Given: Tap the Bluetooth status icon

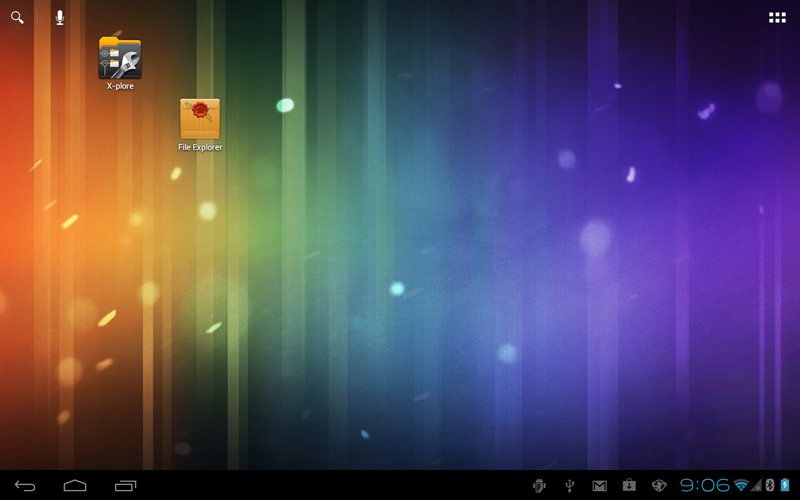Looking at the screenshot, I should coord(770,486).
